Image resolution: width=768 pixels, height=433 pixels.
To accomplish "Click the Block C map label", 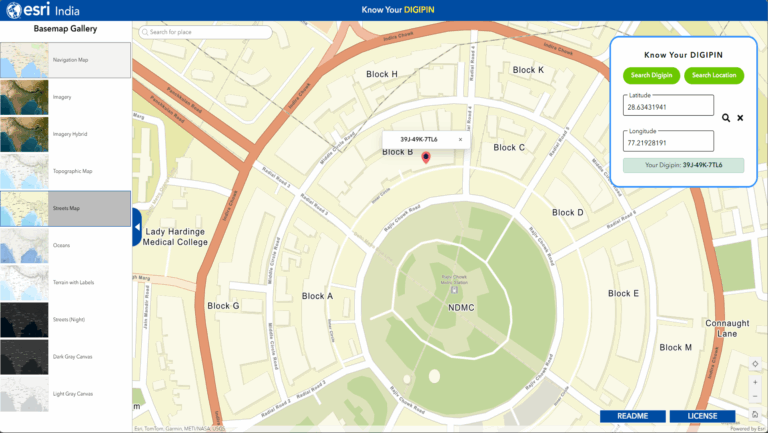I will point(509,147).
